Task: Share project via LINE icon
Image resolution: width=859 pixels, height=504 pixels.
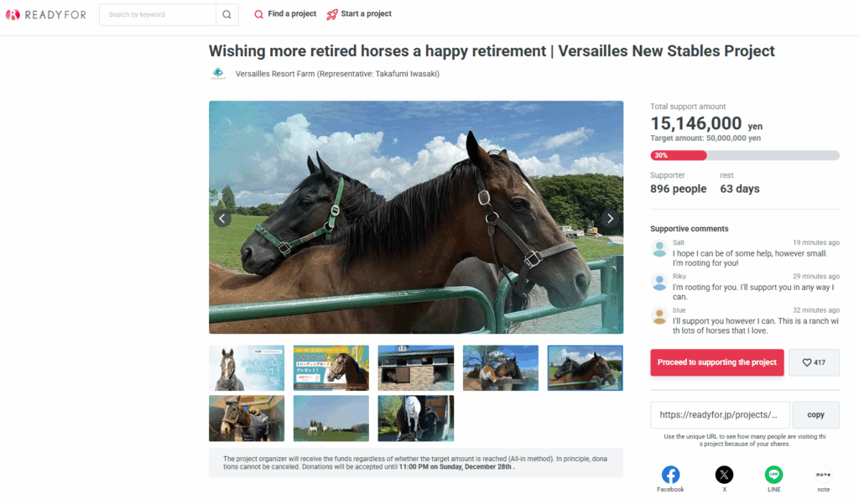Action: coord(773,475)
